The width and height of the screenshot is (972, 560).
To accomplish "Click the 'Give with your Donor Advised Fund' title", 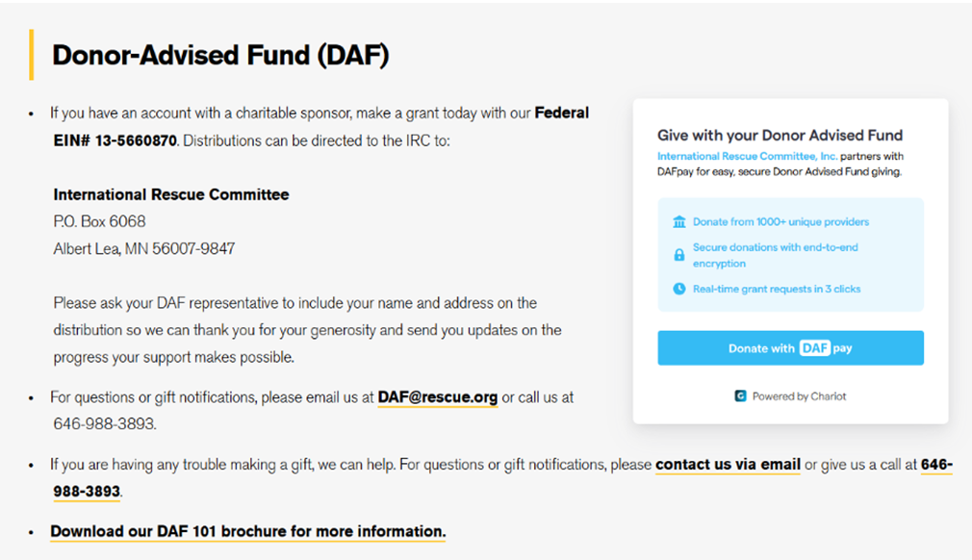I will (780, 136).
